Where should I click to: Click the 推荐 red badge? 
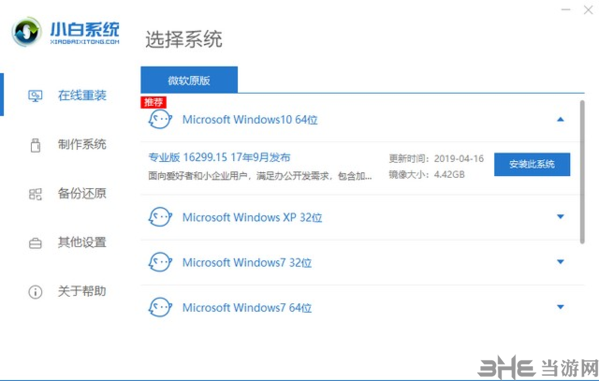154,102
